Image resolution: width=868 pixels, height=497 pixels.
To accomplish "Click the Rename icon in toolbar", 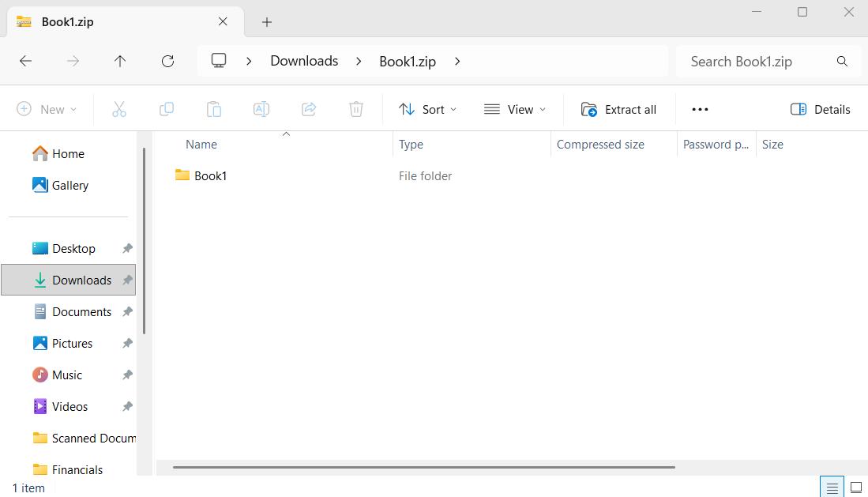I will (x=261, y=109).
